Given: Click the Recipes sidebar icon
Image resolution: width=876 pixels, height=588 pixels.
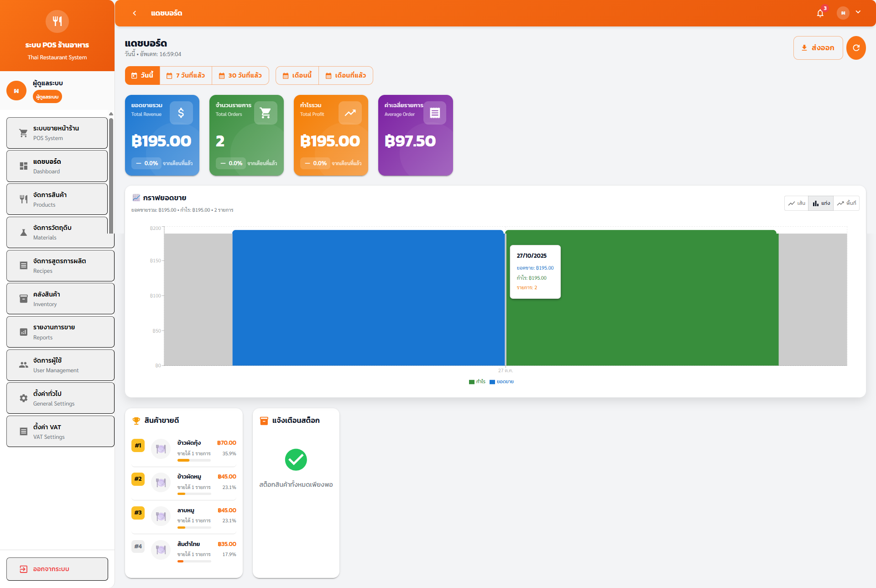Looking at the screenshot, I should pyautogui.click(x=23, y=265).
